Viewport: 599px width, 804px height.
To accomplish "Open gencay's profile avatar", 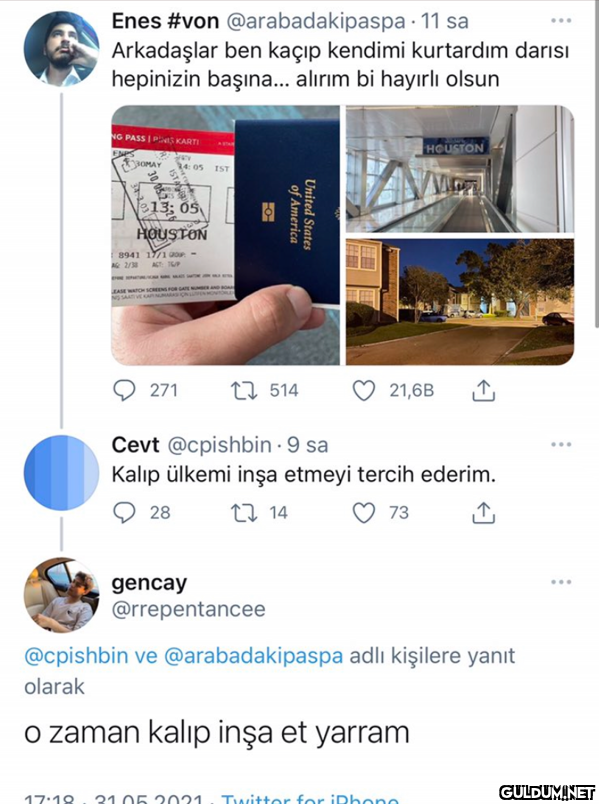I will coord(62,595).
